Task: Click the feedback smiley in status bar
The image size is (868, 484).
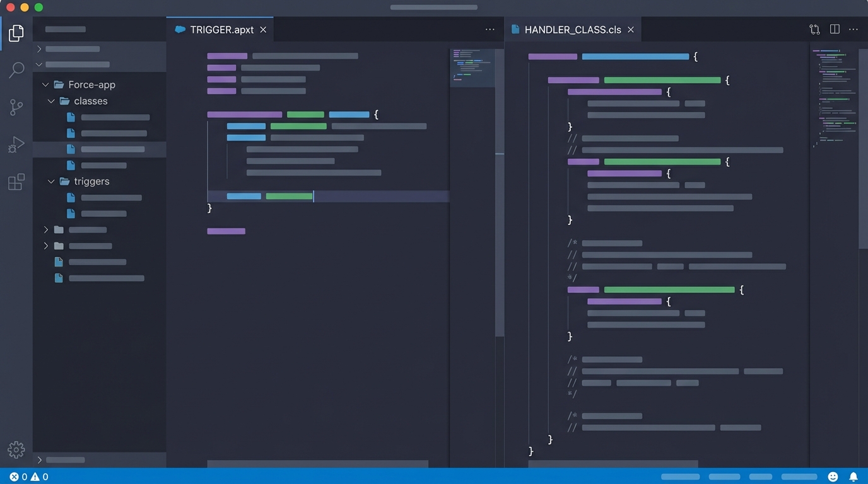Action: tap(833, 476)
